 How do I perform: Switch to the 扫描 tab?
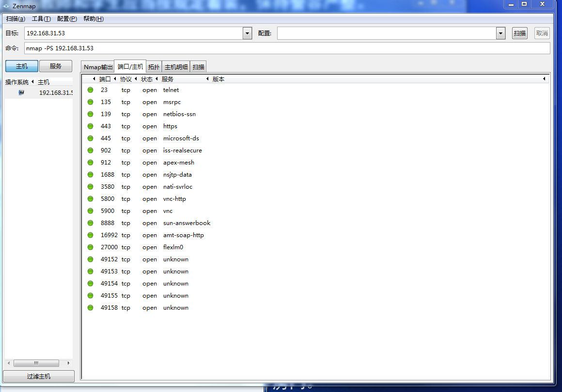coord(198,67)
